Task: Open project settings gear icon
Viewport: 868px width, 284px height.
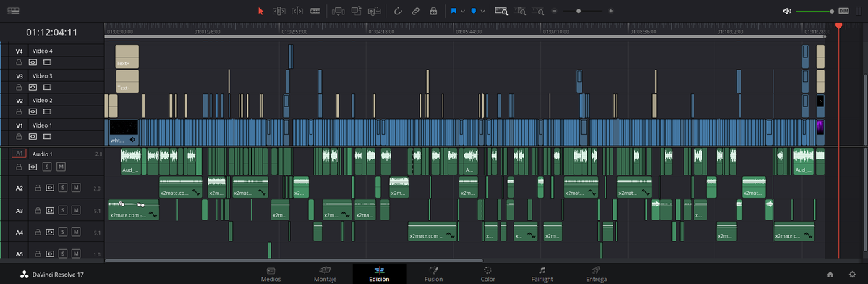Action: click(x=851, y=274)
